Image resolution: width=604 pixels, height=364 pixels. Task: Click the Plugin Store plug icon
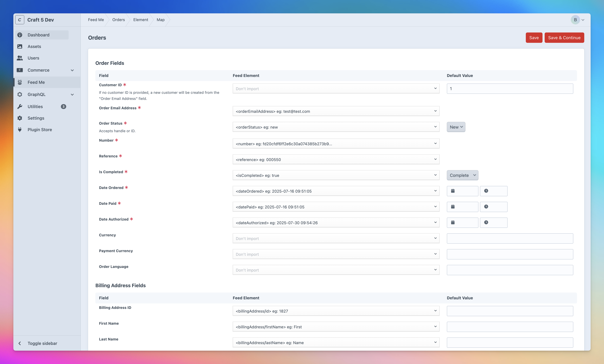[20, 129]
